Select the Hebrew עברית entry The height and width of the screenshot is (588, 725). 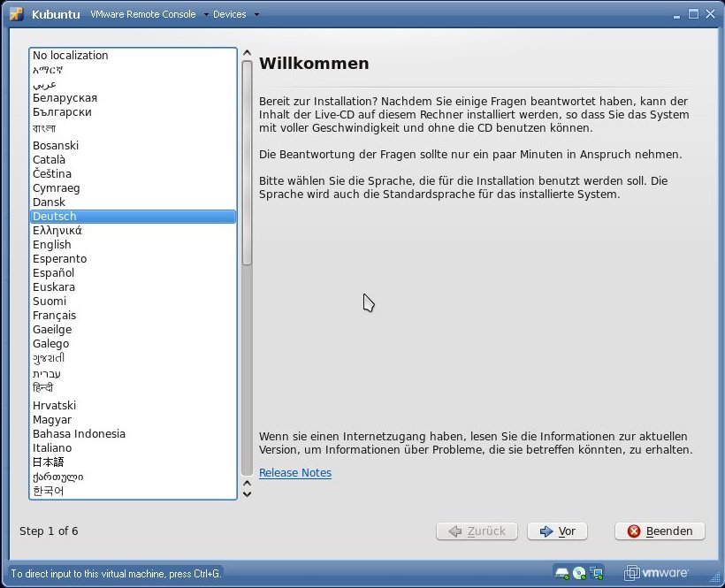pos(134,373)
